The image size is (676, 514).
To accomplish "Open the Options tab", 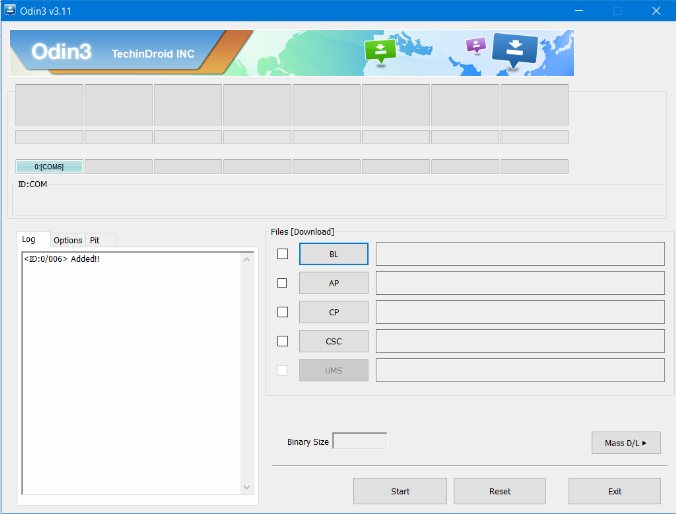I will [68, 240].
